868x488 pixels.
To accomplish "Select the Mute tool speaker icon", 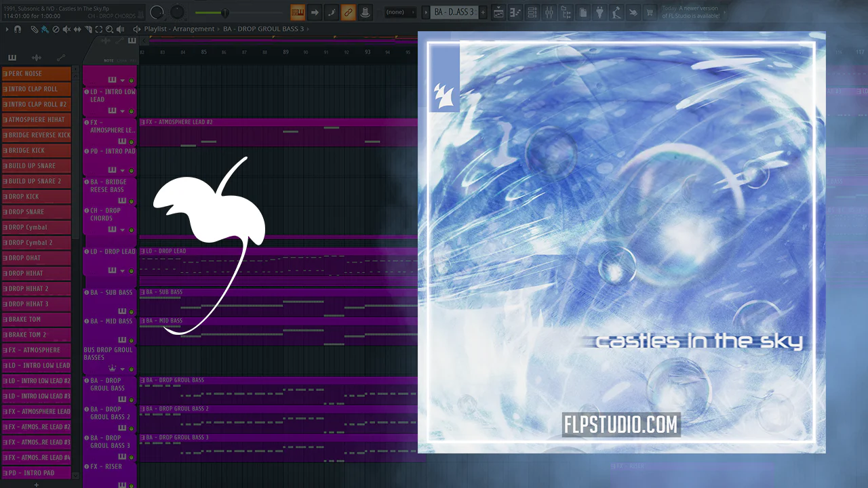I will pyautogui.click(x=66, y=29).
